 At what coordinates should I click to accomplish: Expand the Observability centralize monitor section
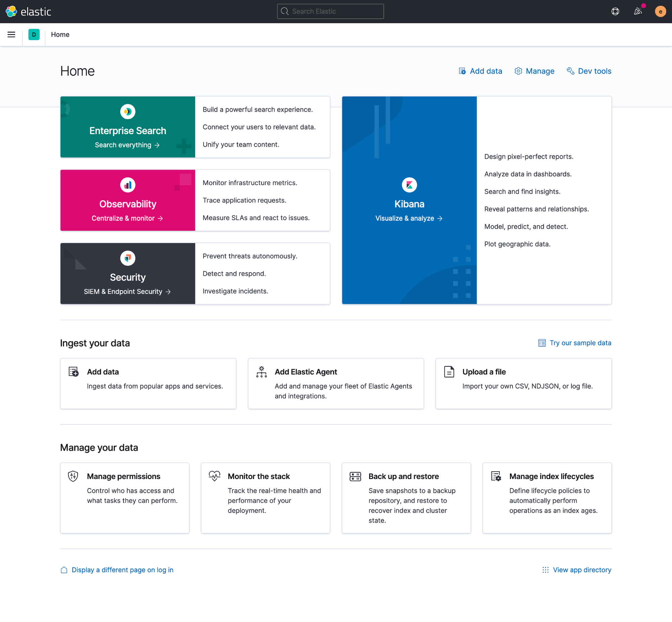point(128,218)
